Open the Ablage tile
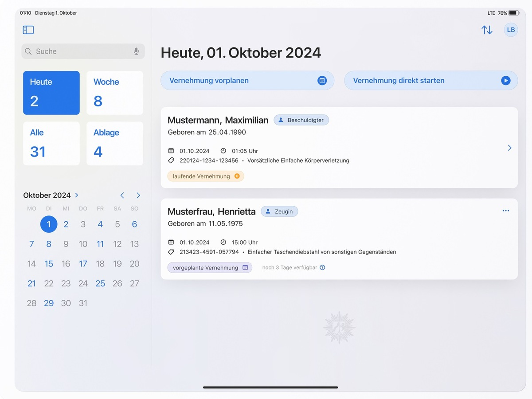The image size is (532, 399). pyautogui.click(x=115, y=143)
